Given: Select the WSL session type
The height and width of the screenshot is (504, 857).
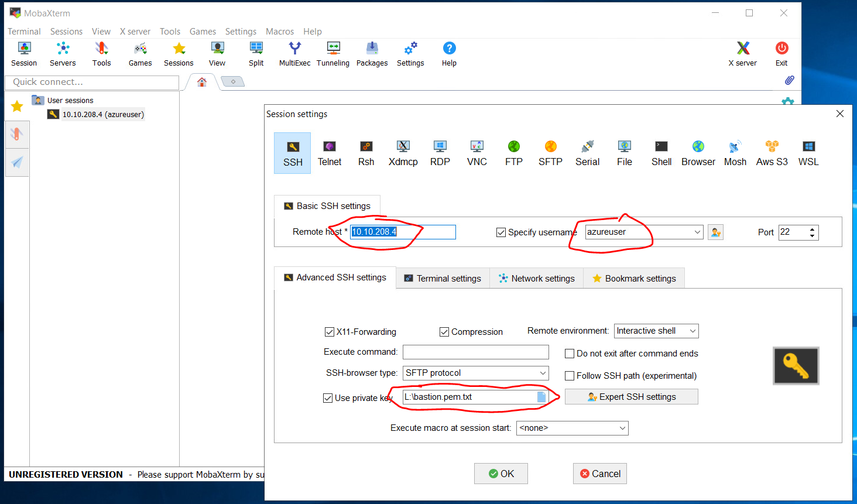Looking at the screenshot, I should point(808,153).
